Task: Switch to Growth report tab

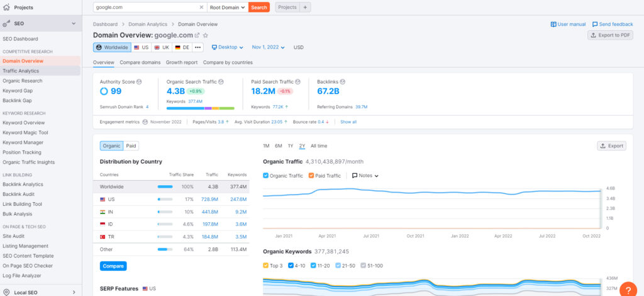Action: pyautogui.click(x=182, y=62)
